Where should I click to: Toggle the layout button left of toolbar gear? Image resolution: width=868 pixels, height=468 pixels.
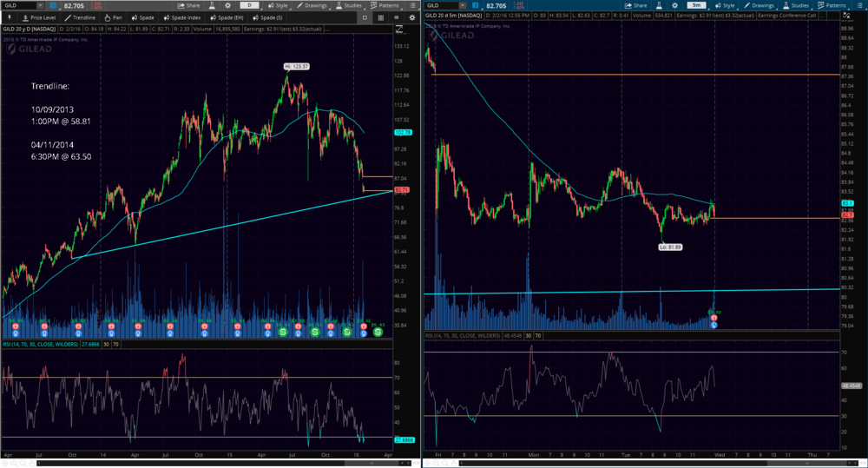[397, 17]
